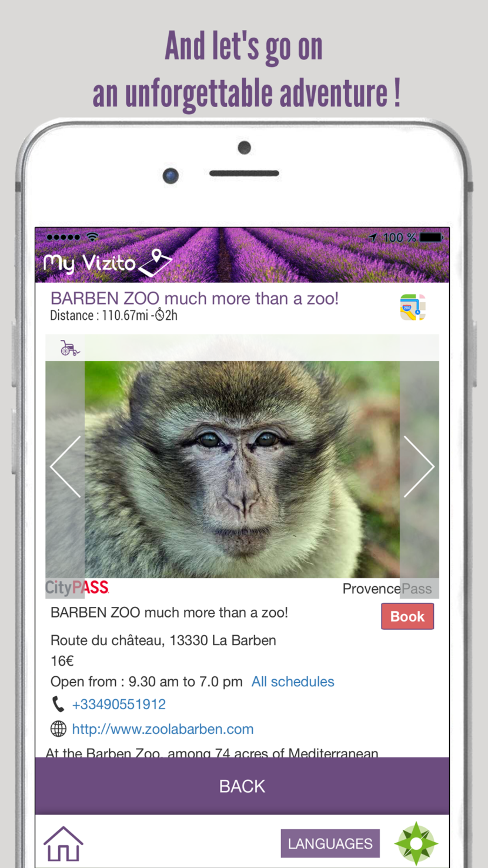Image resolution: width=488 pixels, height=868 pixels.
Task: Call +33490551912 phone link
Action: pos(119,704)
